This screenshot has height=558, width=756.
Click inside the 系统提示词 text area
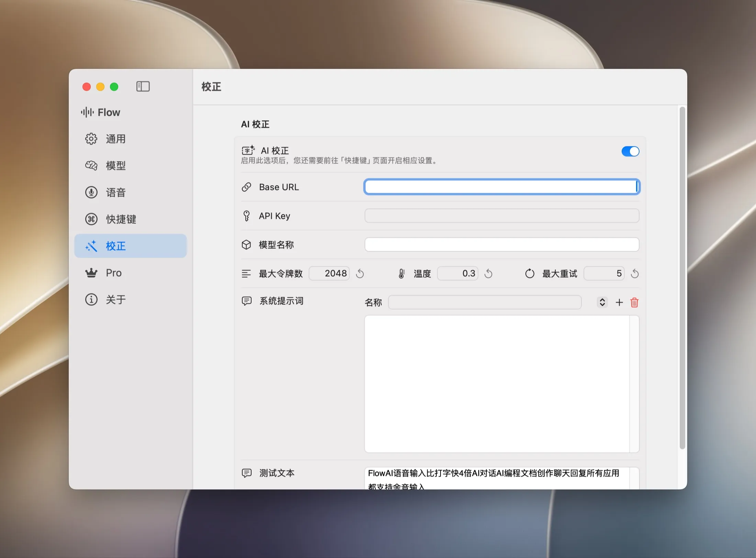tap(502, 384)
